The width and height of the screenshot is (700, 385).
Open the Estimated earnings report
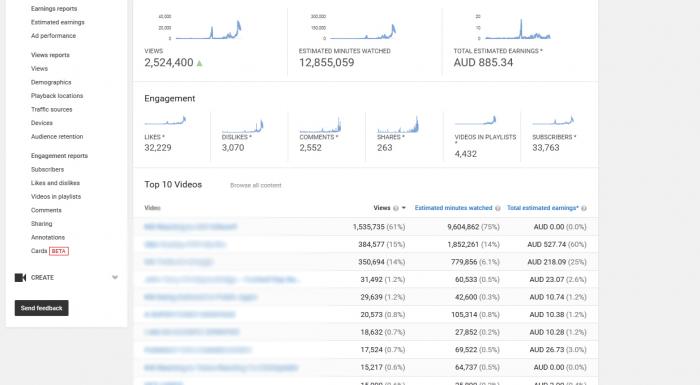58,22
